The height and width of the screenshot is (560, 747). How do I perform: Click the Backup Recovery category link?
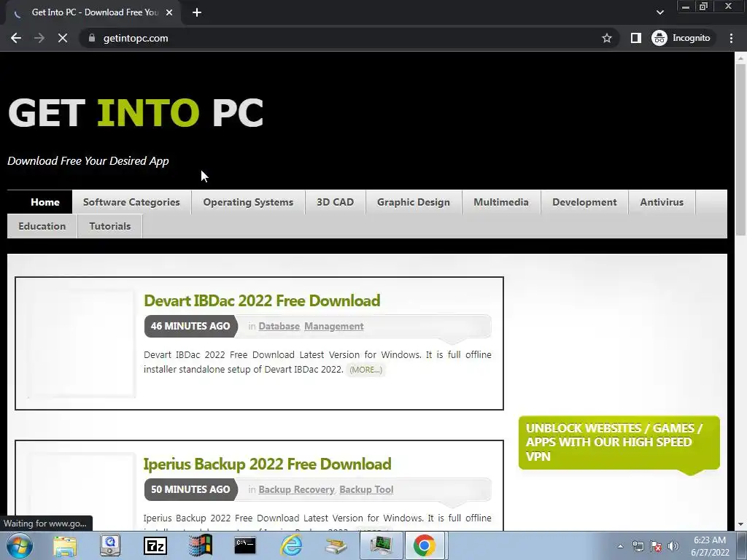point(296,489)
